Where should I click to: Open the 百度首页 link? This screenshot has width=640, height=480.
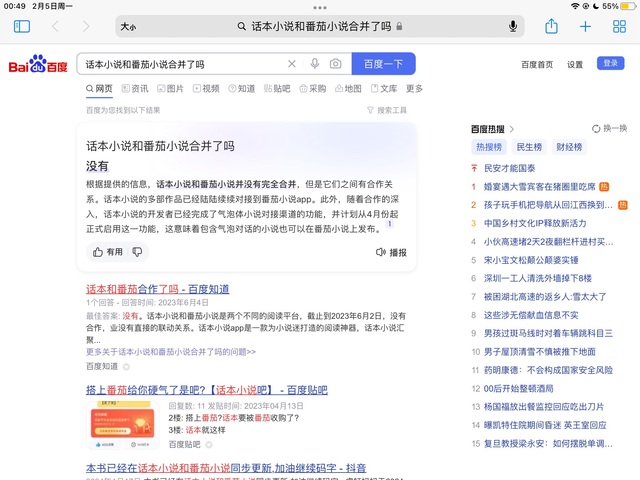coord(537,64)
